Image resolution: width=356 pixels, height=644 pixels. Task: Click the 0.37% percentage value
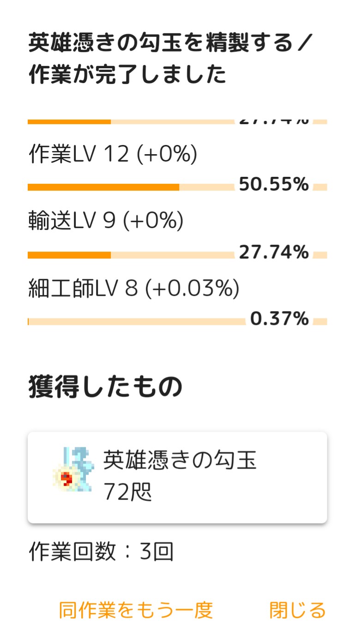279,319
